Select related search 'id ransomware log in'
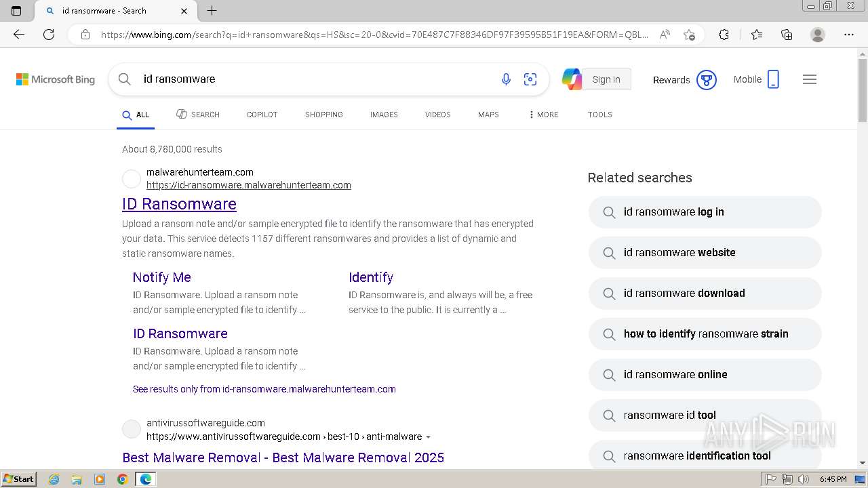The image size is (868, 488). pyautogui.click(x=705, y=212)
